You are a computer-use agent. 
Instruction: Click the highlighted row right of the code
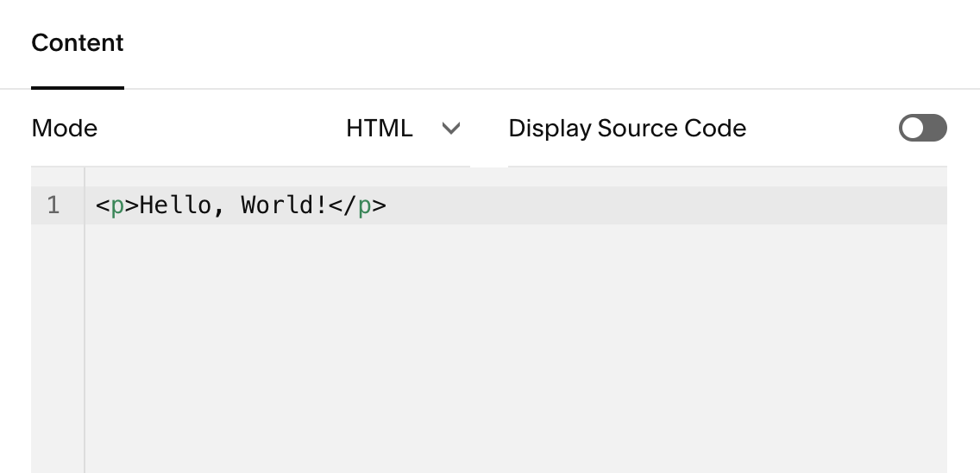pyautogui.click(x=667, y=205)
